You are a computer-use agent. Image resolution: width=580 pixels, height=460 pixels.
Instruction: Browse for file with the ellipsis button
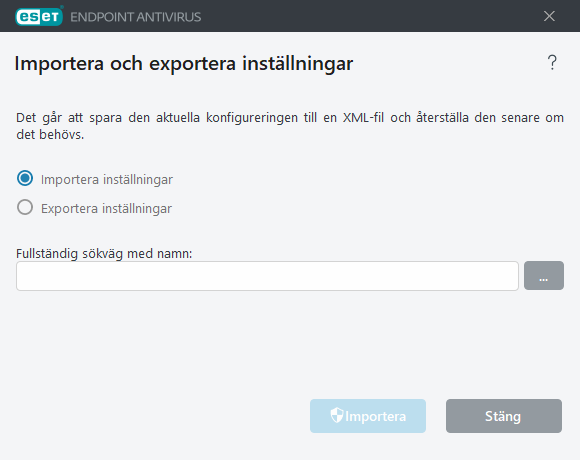544,276
